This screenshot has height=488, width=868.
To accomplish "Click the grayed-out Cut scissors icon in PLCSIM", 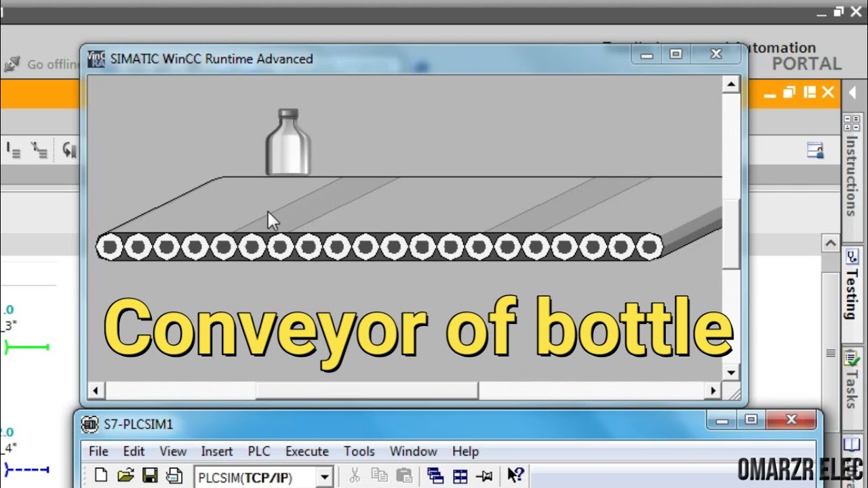I will (x=355, y=476).
